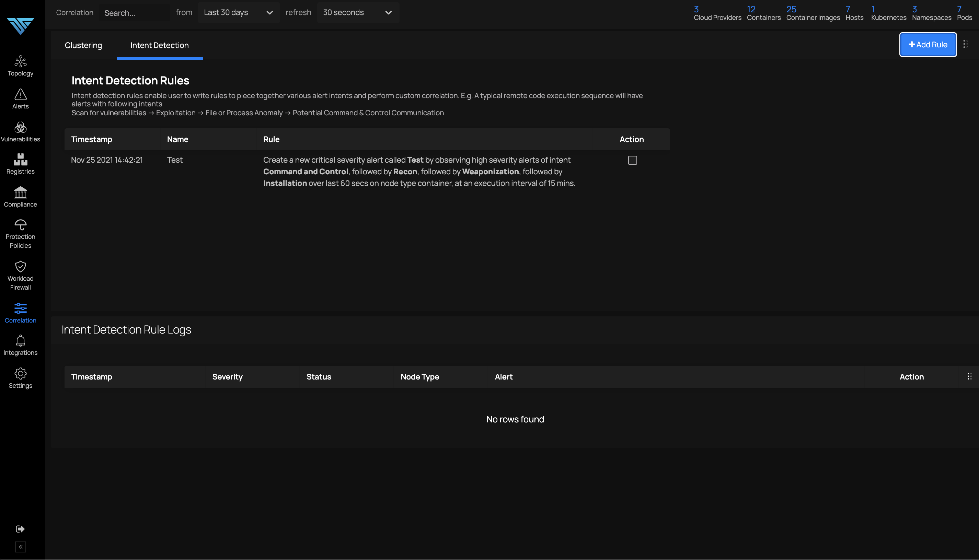Open the 12 Containers link
This screenshot has width=979, height=560.
coord(763,13)
